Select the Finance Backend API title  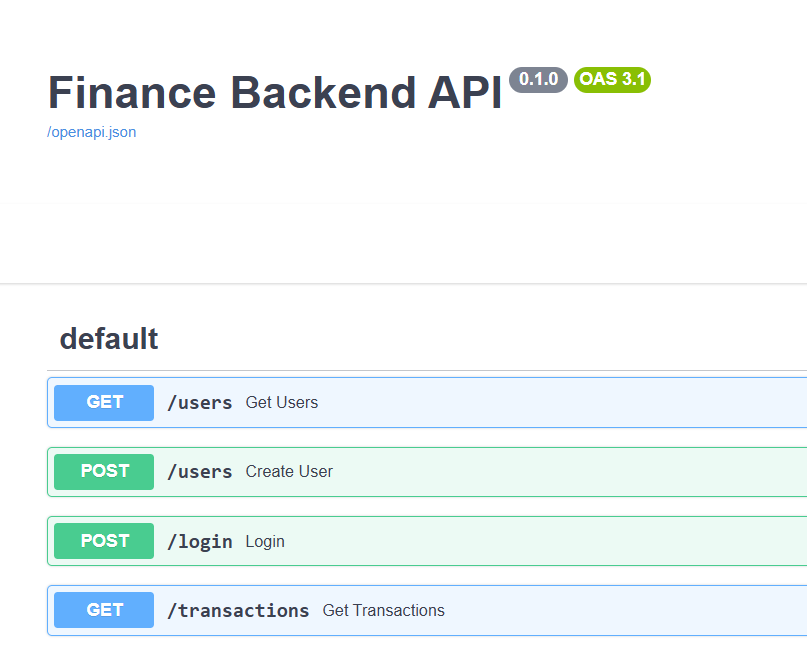pos(275,93)
